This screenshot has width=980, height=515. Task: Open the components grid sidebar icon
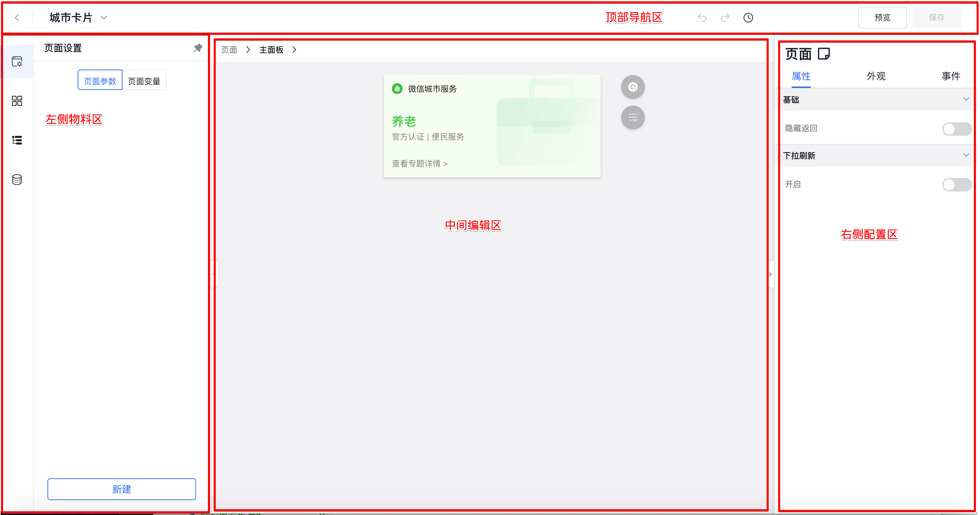[x=17, y=101]
